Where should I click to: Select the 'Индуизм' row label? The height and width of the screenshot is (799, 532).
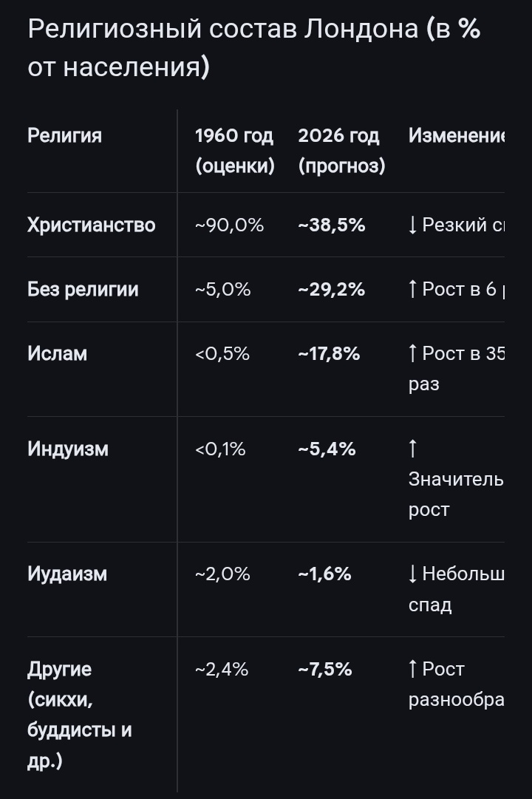pos(68,449)
